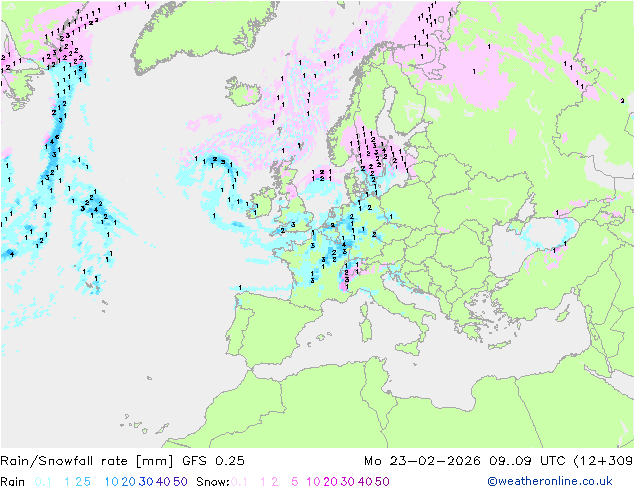Select the Snow legend 0.1 color value

click(239, 482)
